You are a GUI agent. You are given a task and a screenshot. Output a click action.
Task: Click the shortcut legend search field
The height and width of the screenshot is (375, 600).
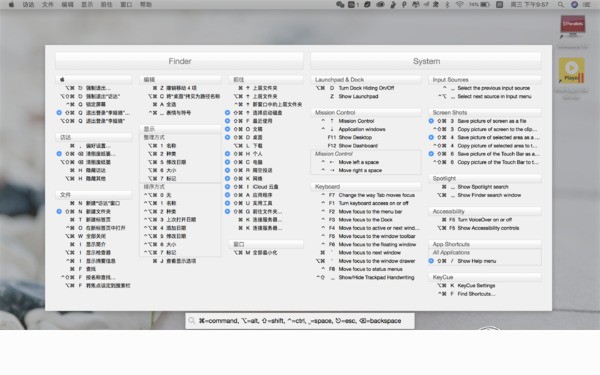300,321
